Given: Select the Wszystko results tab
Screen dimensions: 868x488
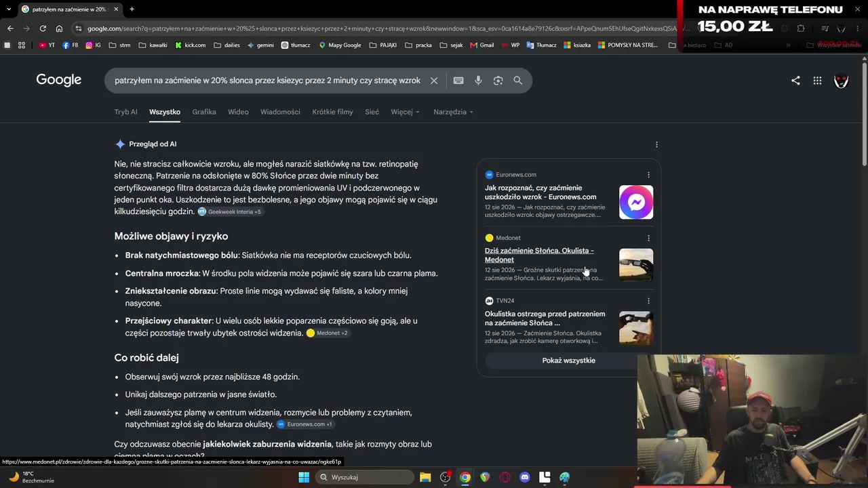Looking at the screenshot, I should (165, 112).
